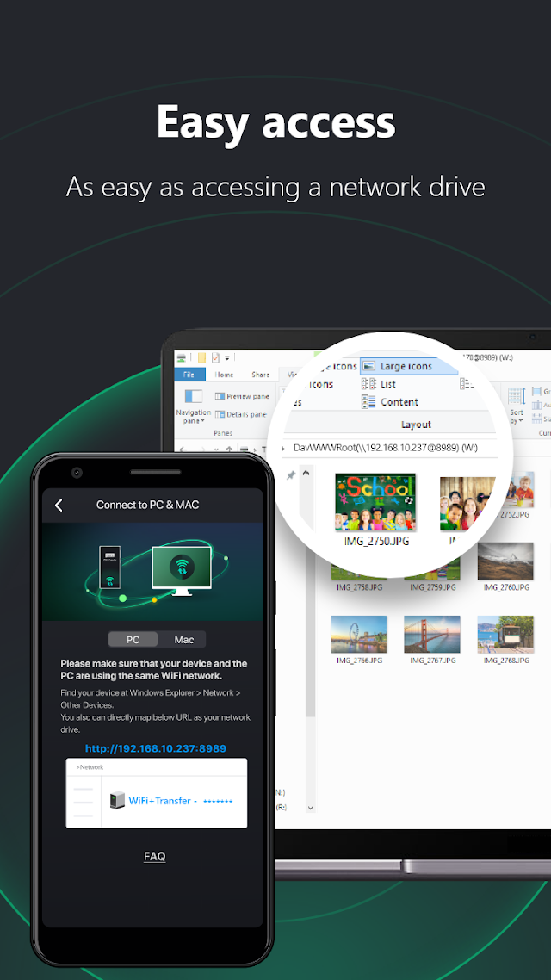
Task: Open the Sort by dropdown
Action: coord(517,406)
